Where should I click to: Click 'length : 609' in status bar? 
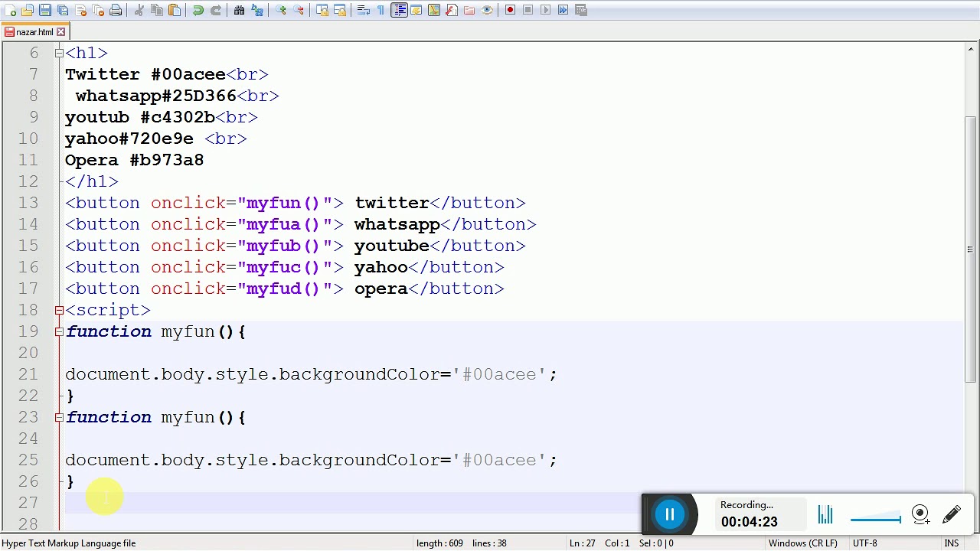[x=439, y=543]
